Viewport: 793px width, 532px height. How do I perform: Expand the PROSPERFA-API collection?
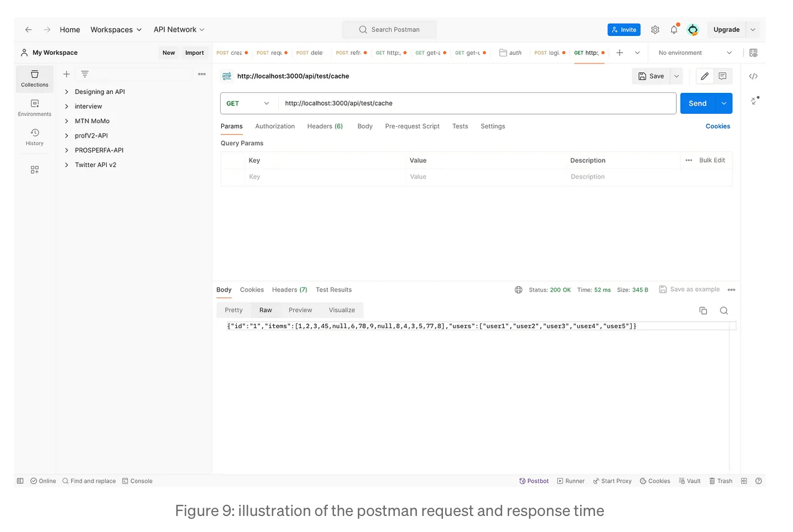click(x=66, y=150)
